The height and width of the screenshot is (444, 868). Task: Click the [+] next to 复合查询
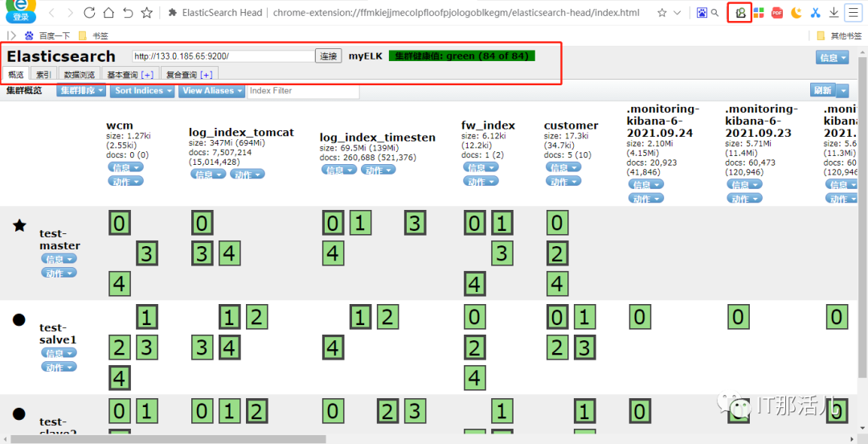206,75
